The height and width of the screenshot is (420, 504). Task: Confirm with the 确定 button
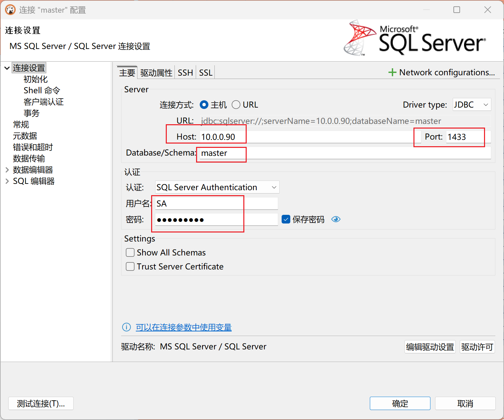click(x=400, y=403)
